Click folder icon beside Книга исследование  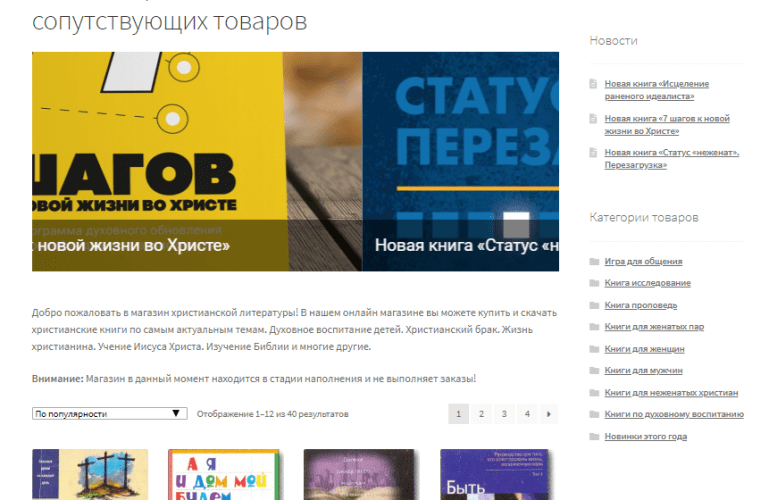[594, 284]
